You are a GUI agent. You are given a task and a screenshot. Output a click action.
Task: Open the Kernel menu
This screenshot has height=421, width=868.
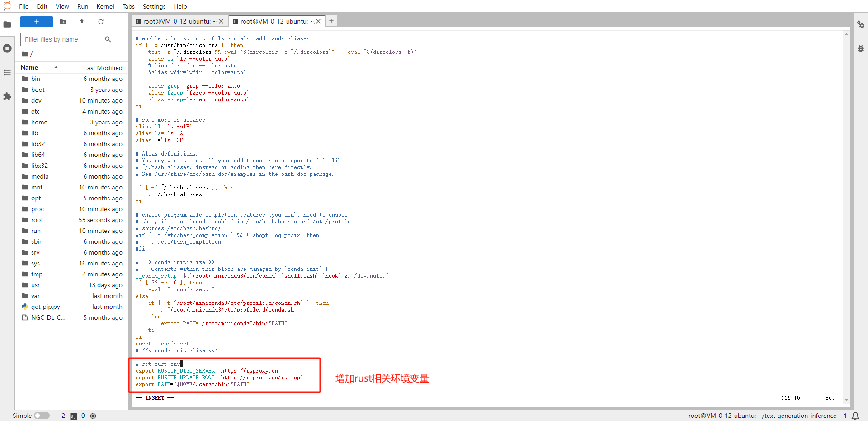[x=105, y=6]
